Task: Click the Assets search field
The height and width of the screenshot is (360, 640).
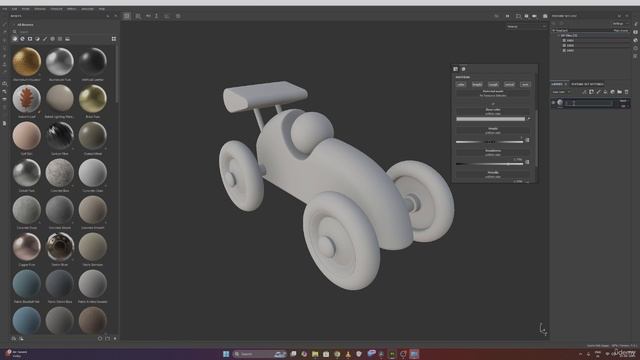Action: (61, 31)
